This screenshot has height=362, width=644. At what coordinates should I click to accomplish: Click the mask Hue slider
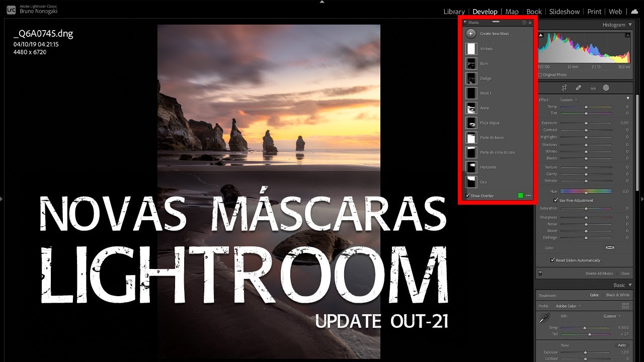coord(586,191)
